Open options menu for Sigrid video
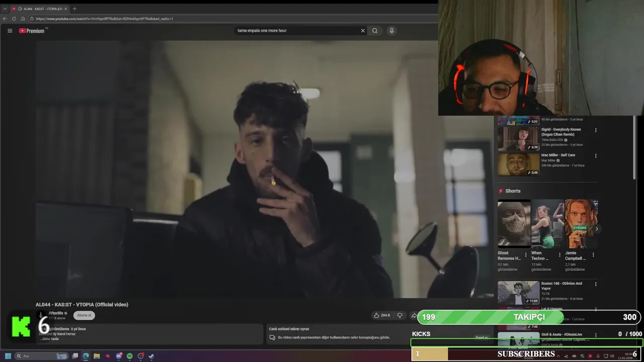This screenshot has height=362, width=644. click(596, 130)
